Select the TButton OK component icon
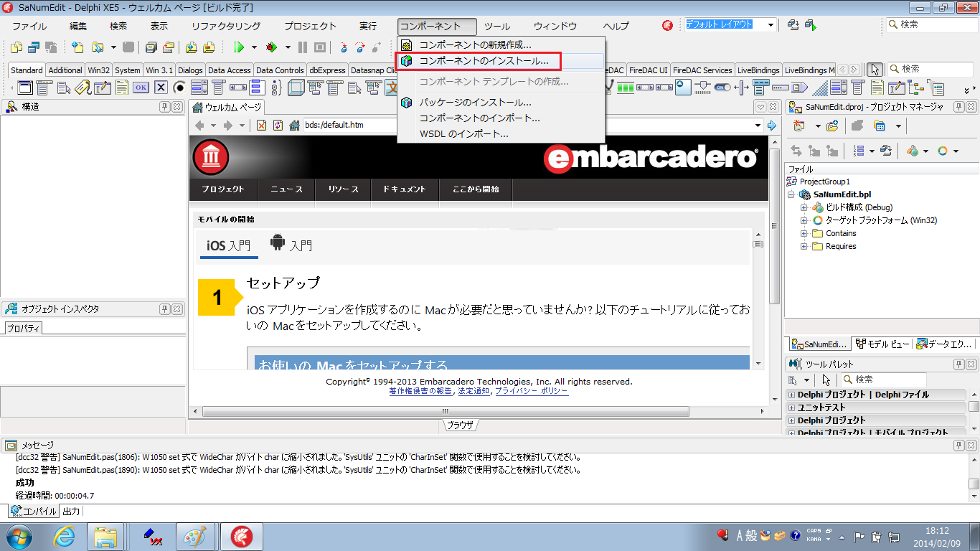 click(x=141, y=88)
